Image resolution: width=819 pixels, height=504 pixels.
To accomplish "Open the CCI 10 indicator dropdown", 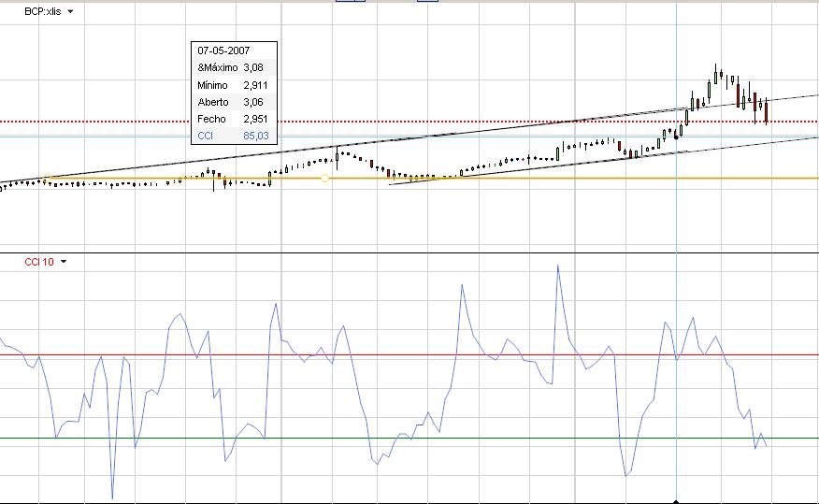I will click(64, 262).
